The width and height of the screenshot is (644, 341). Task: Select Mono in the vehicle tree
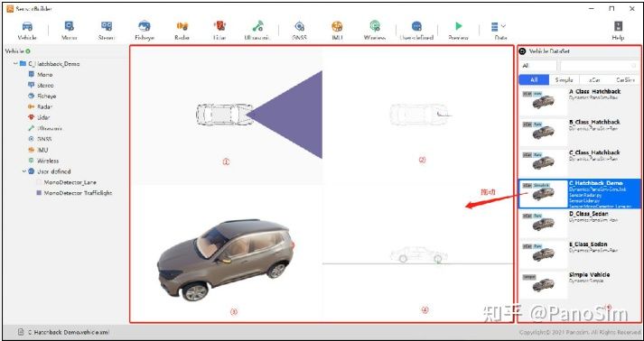pyautogui.click(x=41, y=75)
